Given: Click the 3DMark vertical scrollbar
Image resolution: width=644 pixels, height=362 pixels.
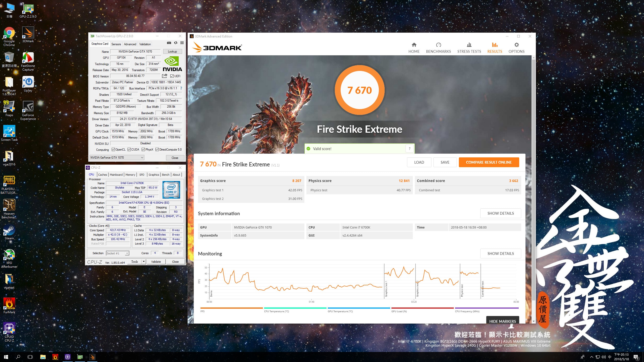Looking at the screenshot, I should click(534, 180).
